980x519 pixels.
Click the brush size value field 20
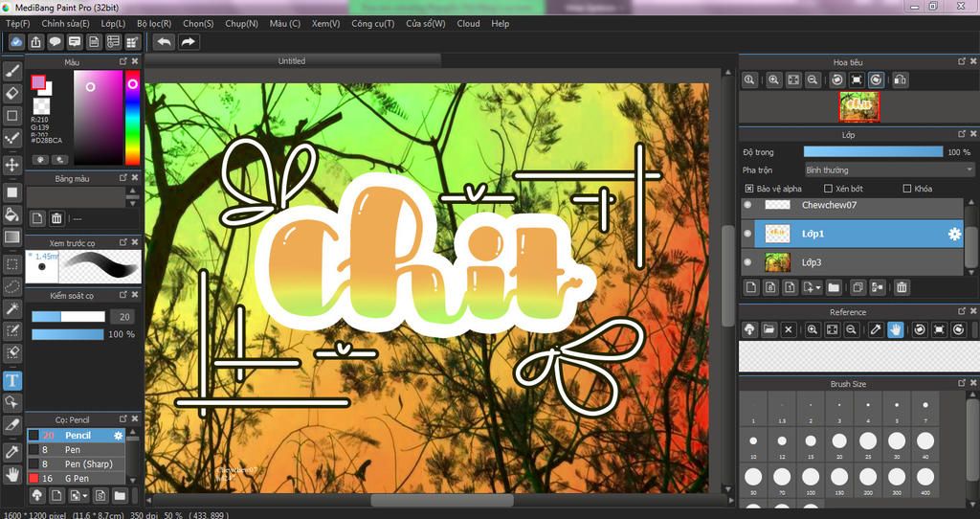(x=124, y=316)
